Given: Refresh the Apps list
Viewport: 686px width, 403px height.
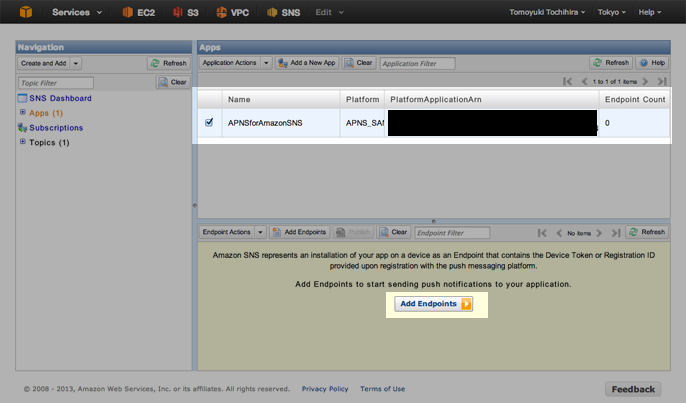Looking at the screenshot, I should click(611, 63).
